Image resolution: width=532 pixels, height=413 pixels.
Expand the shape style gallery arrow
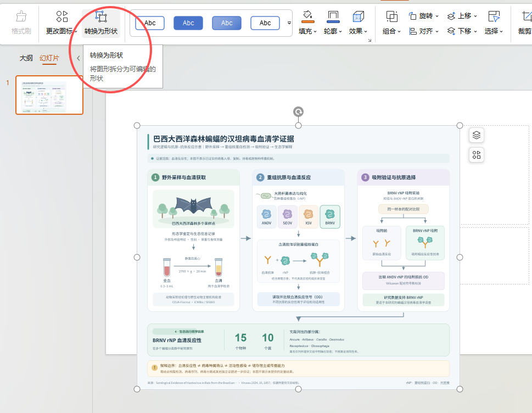tap(289, 23)
